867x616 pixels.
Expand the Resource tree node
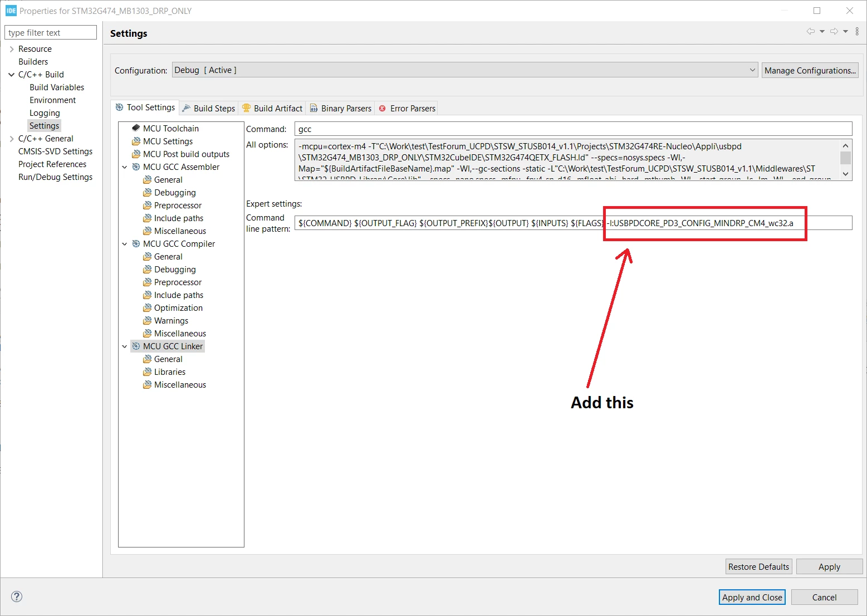12,49
